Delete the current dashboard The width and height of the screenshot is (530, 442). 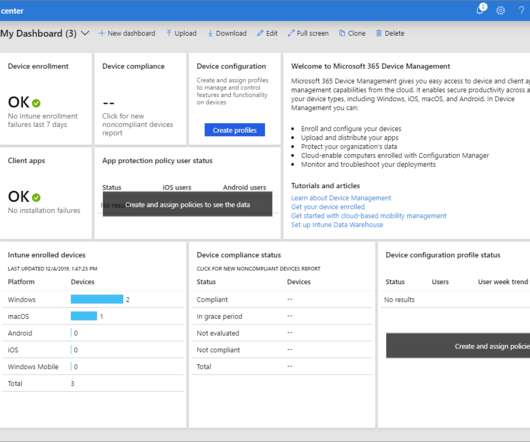pyautogui.click(x=390, y=33)
